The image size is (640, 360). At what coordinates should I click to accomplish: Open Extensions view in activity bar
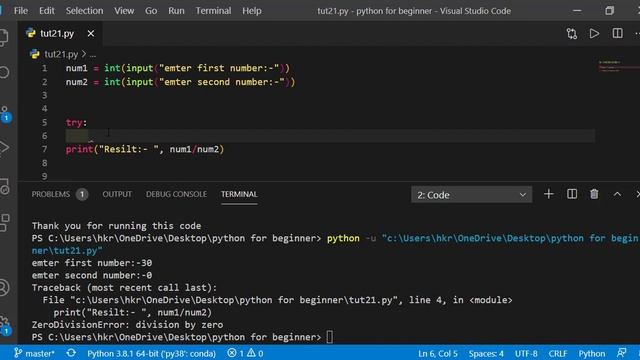pos(4,223)
